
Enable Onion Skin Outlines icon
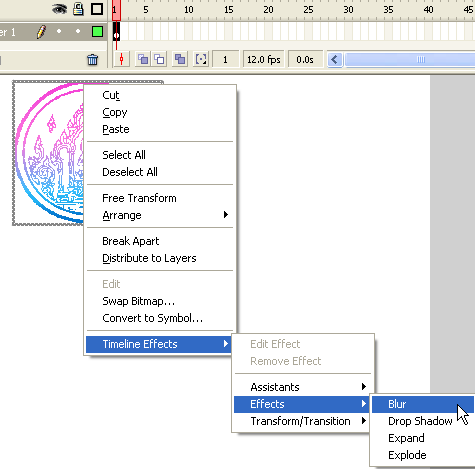pos(159,59)
